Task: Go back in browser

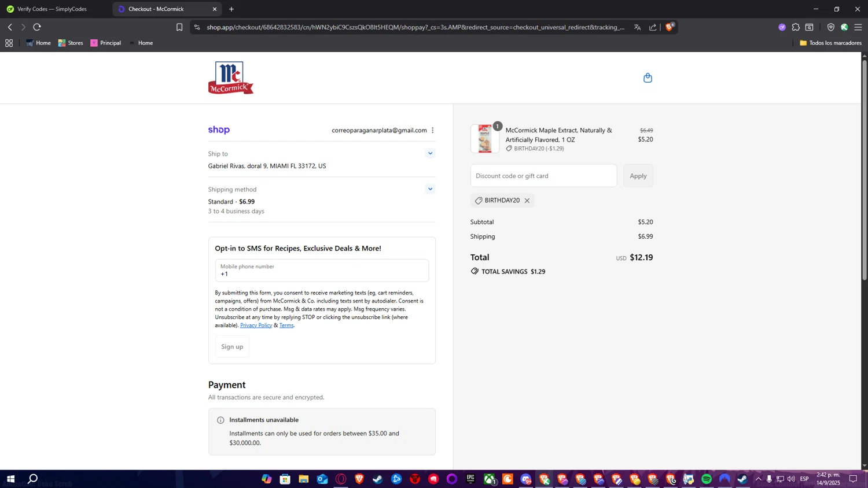Action: [x=10, y=27]
